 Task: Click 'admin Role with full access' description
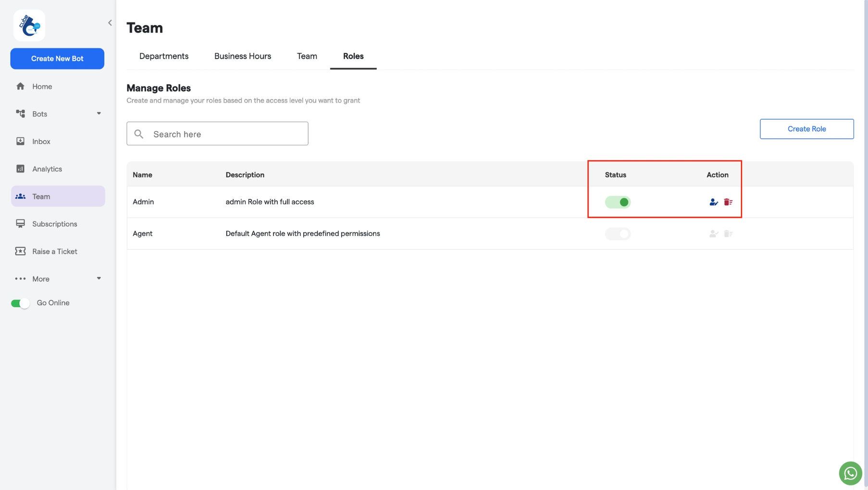[x=270, y=202]
